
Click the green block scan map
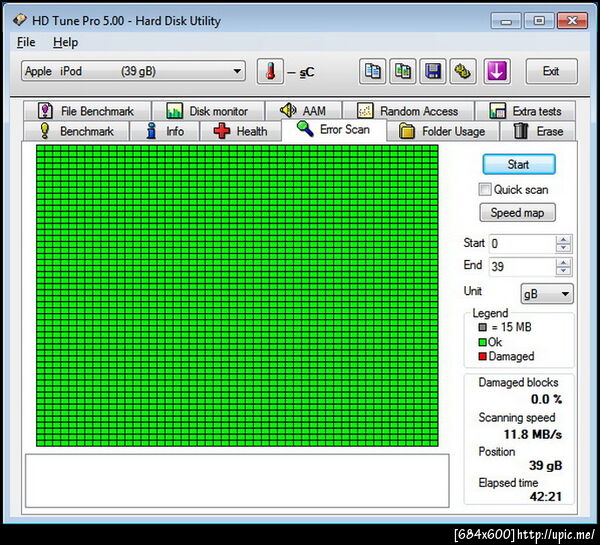coord(237,295)
